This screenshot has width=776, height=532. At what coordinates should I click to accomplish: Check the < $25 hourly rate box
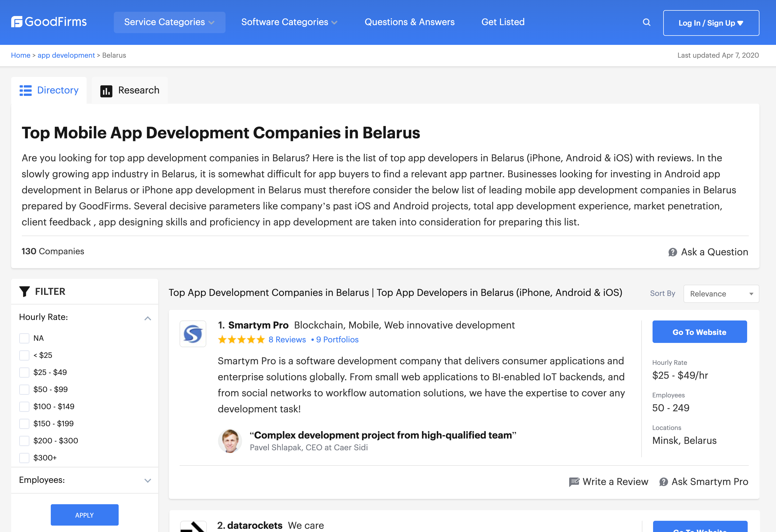[24, 355]
